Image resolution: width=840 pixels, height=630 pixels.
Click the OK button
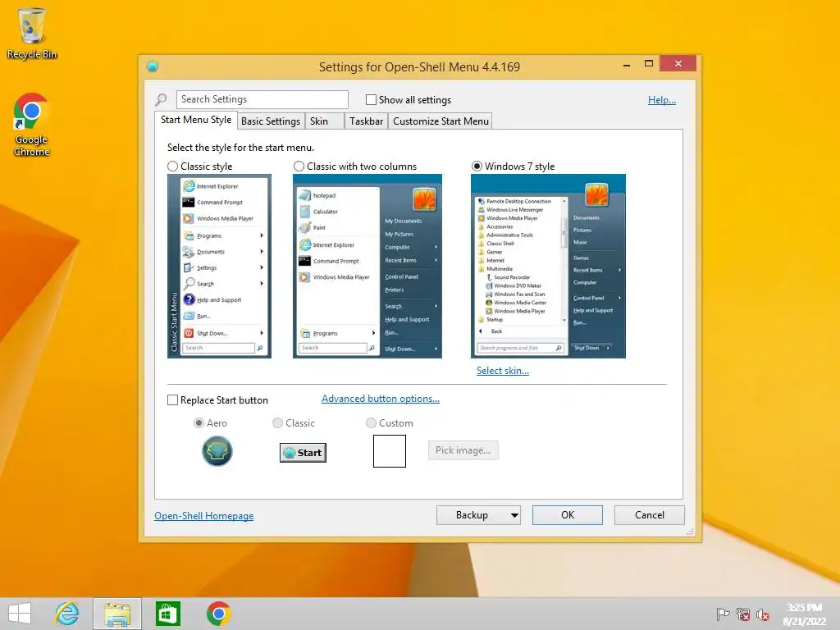[x=568, y=515]
